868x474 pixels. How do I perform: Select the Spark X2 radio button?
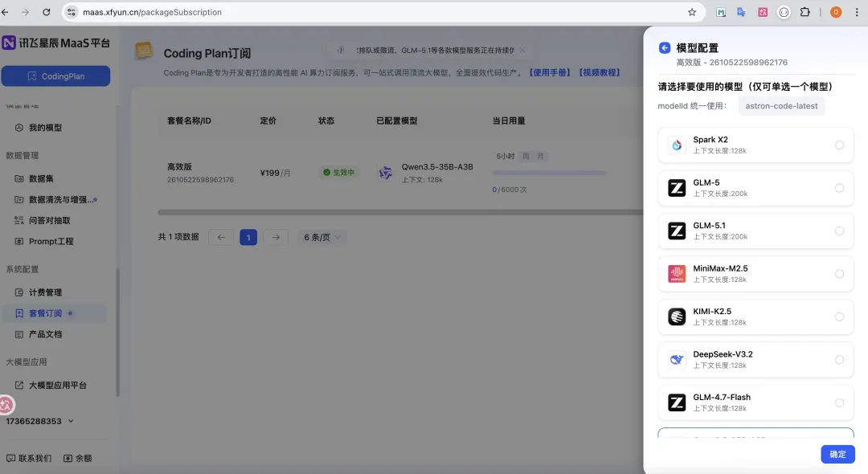[x=839, y=145]
